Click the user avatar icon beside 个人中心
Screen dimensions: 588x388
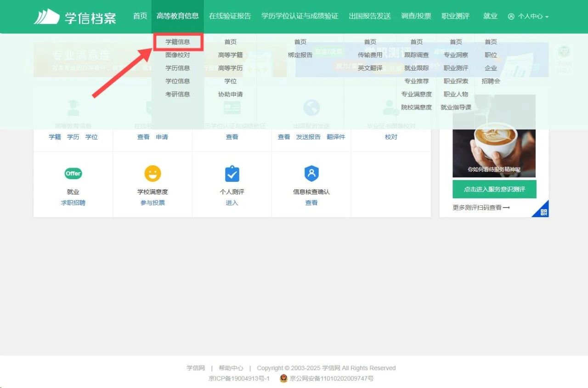tap(511, 17)
